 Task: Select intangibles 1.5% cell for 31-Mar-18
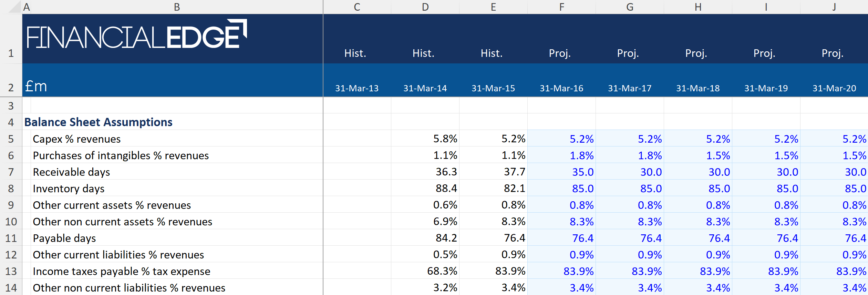click(698, 155)
